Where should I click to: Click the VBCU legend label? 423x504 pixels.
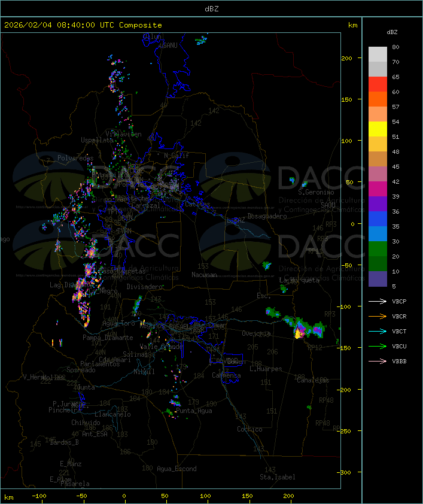pyautogui.click(x=399, y=347)
